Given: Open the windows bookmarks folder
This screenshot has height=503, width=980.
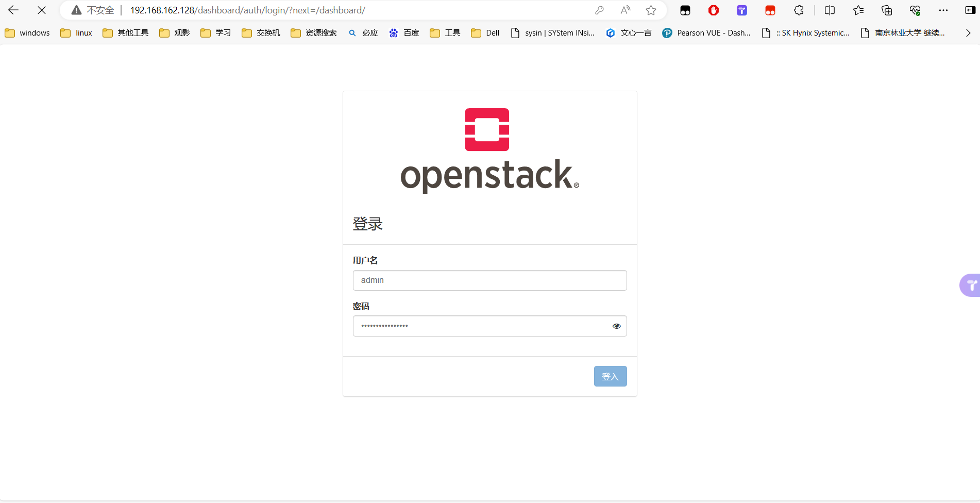Looking at the screenshot, I should [x=27, y=33].
